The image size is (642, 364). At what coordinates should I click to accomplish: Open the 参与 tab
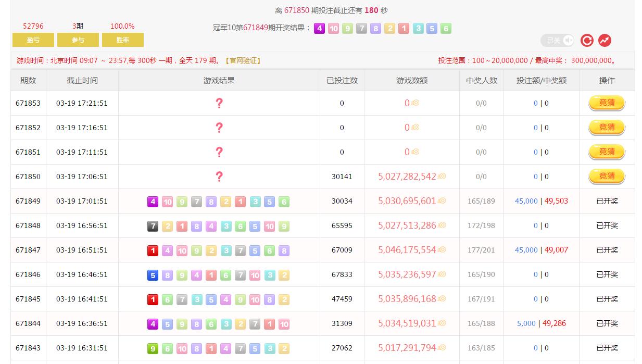click(x=78, y=40)
